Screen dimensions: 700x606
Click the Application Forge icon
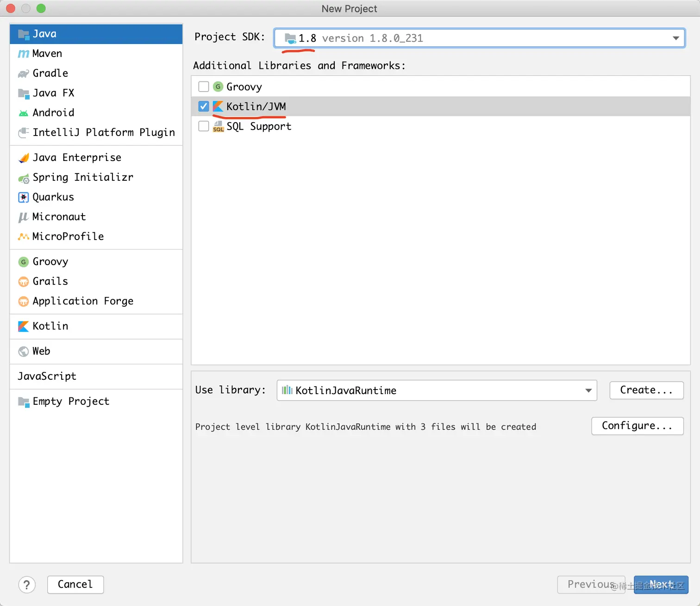tap(24, 302)
